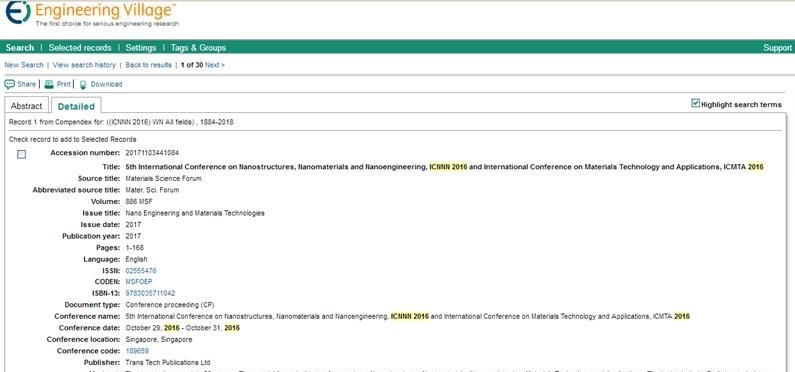Toggle Highlight search terms checkbox
795x372 pixels.
pyautogui.click(x=696, y=103)
